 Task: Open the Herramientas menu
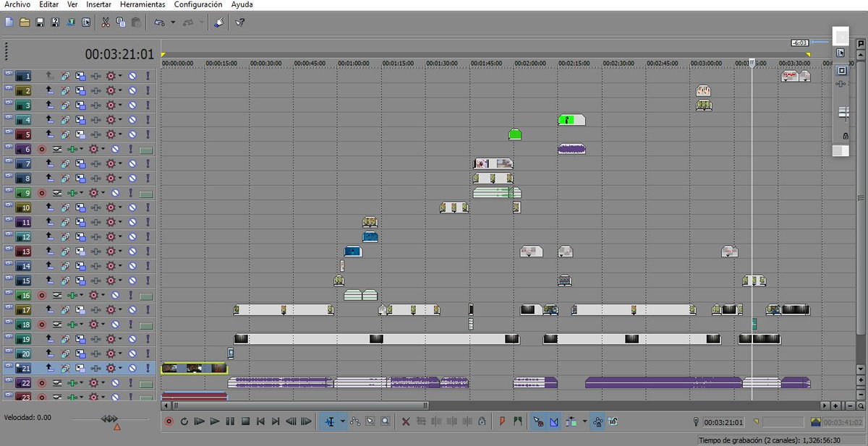142,4
